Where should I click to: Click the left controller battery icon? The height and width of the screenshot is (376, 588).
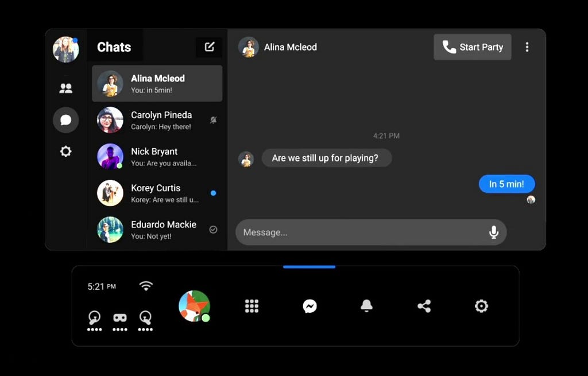(95, 321)
